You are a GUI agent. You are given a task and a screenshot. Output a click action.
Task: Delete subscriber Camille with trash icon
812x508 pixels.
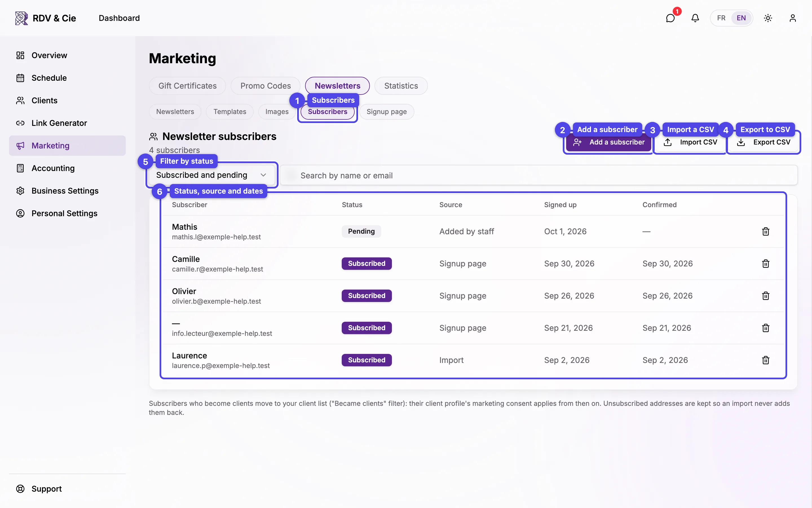point(766,264)
